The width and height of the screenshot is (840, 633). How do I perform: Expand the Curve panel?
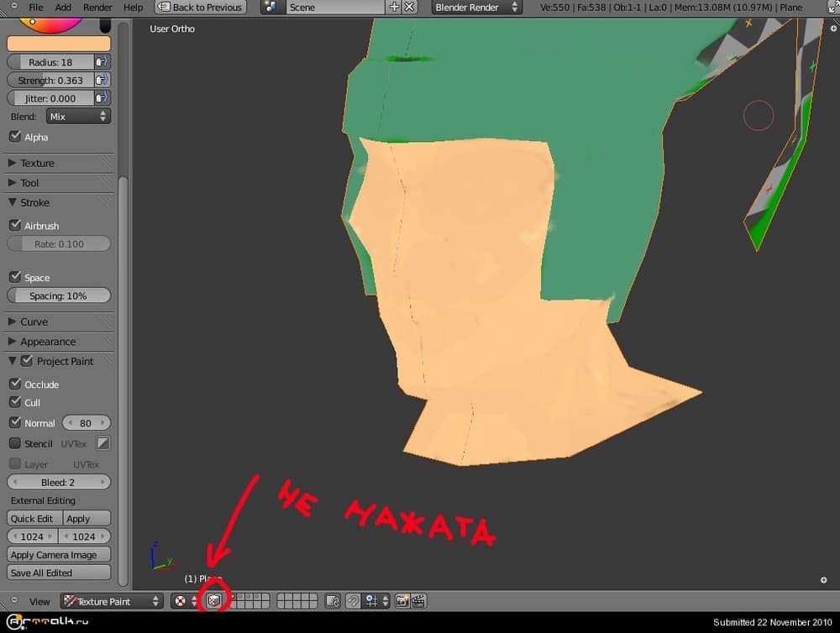[x=34, y=322]
